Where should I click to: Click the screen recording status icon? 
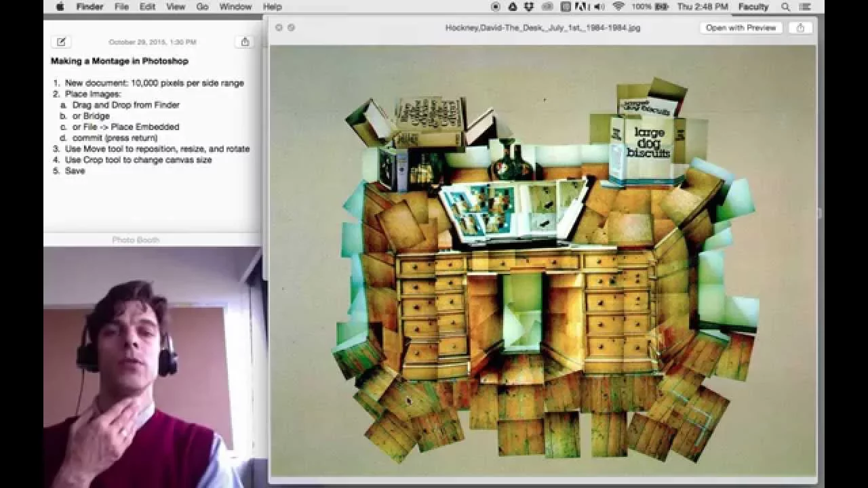pyautogui.click(x=495, y=7)
